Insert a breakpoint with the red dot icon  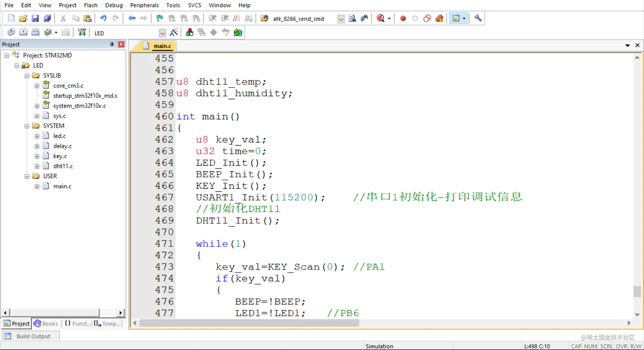pyautogui.click(x=402, y=18)
